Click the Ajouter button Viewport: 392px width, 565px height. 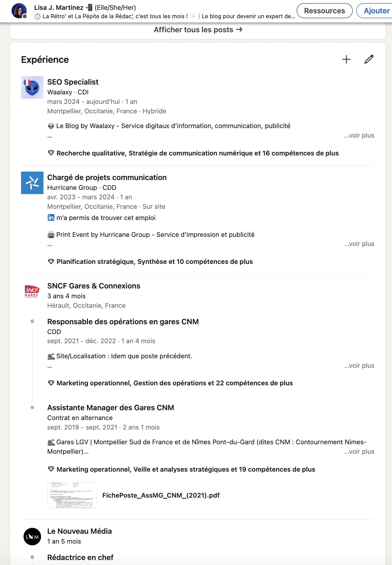[374, 11]
